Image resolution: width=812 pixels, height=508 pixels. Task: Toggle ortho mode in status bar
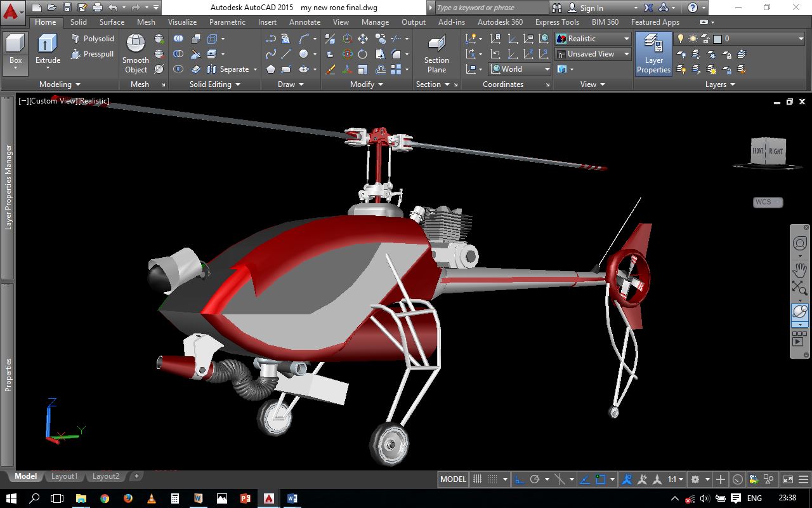(x=519, y=479)
